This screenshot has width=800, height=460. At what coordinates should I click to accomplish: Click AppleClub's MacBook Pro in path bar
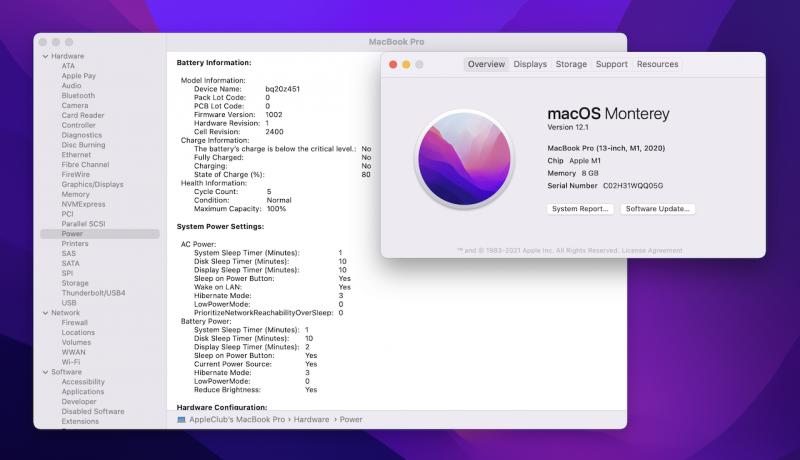[x=237, y=420]
